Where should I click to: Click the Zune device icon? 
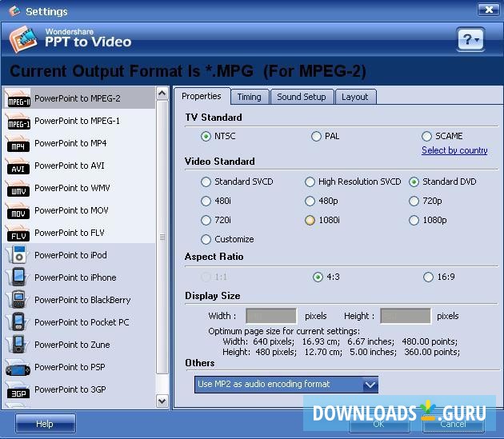(x=18, y=345)
